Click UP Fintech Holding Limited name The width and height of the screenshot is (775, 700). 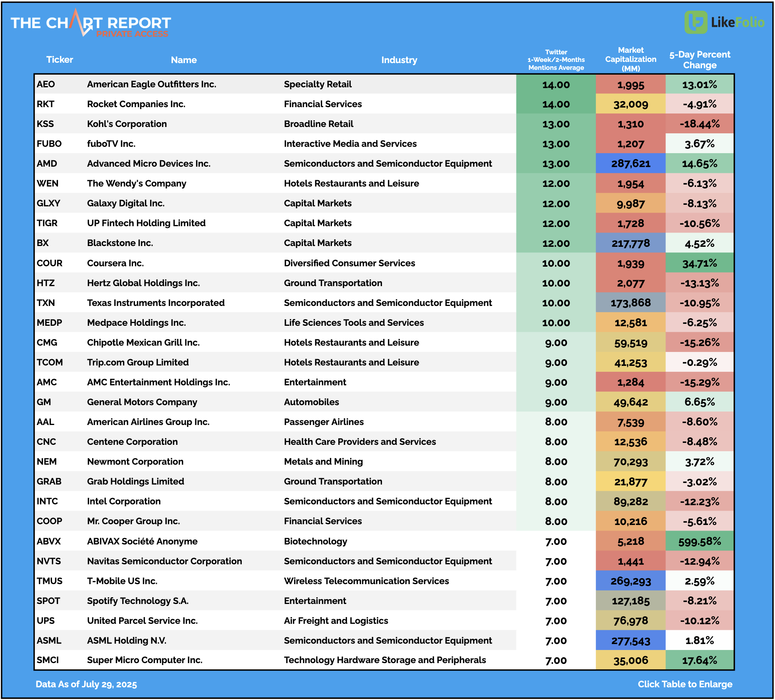click(x=146, y=223)
